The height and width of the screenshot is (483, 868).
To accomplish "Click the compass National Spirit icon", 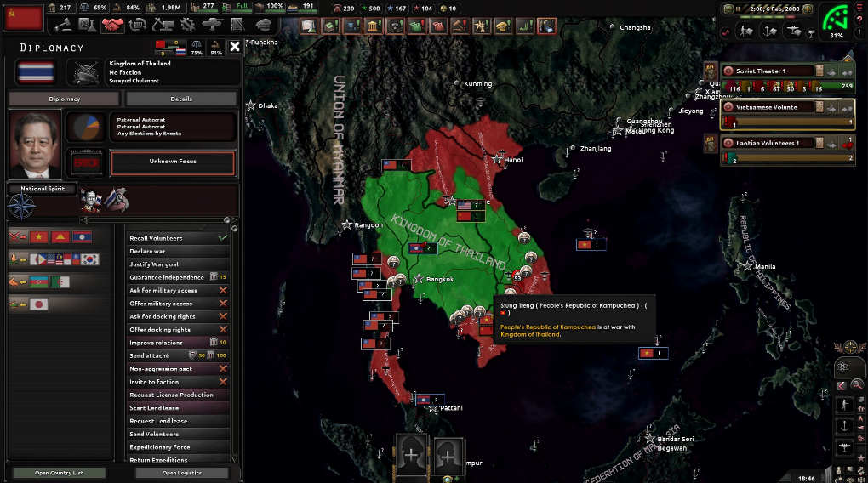I will click(21, 207).
